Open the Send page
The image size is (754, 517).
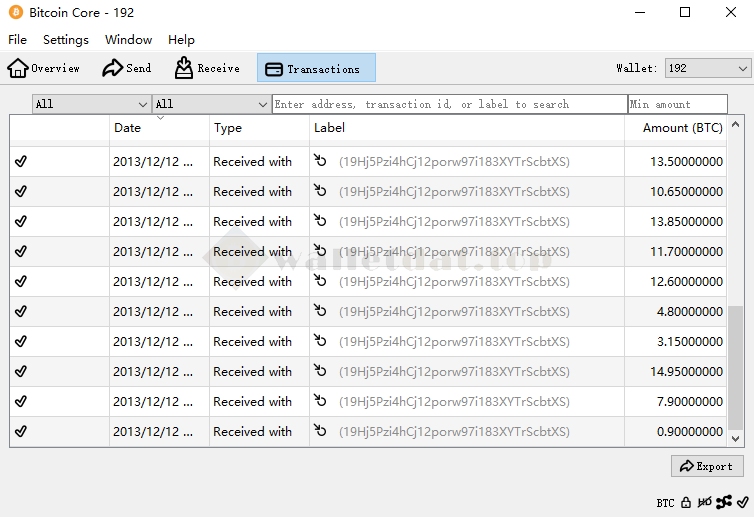click(x=127, y=68)
